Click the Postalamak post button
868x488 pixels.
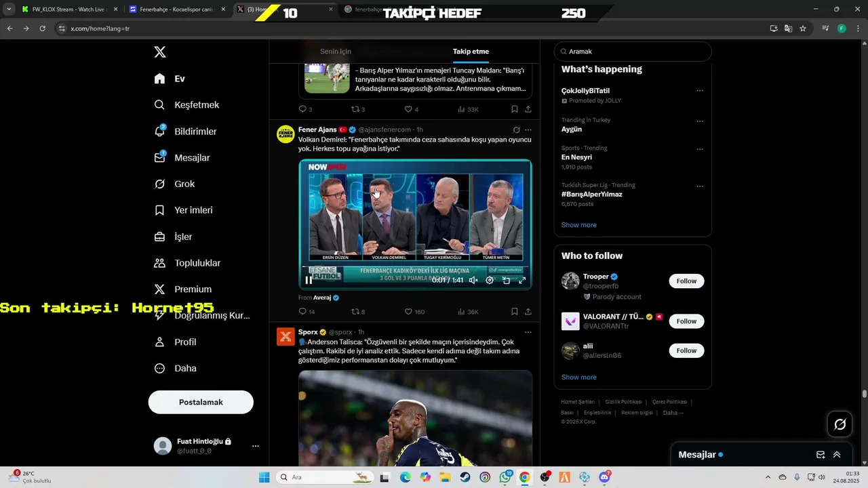pyautogui.click(x=201, y=402)
